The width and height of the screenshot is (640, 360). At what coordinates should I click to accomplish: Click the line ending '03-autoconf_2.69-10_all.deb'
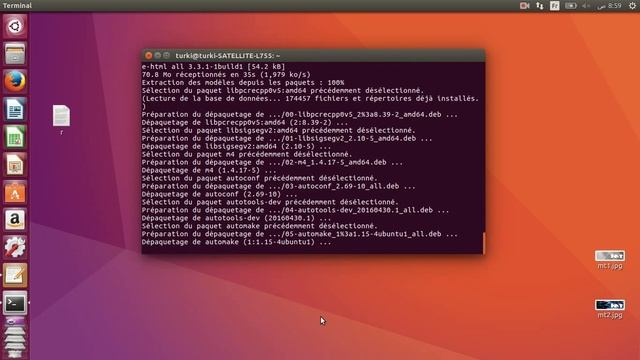click(279, 186)
